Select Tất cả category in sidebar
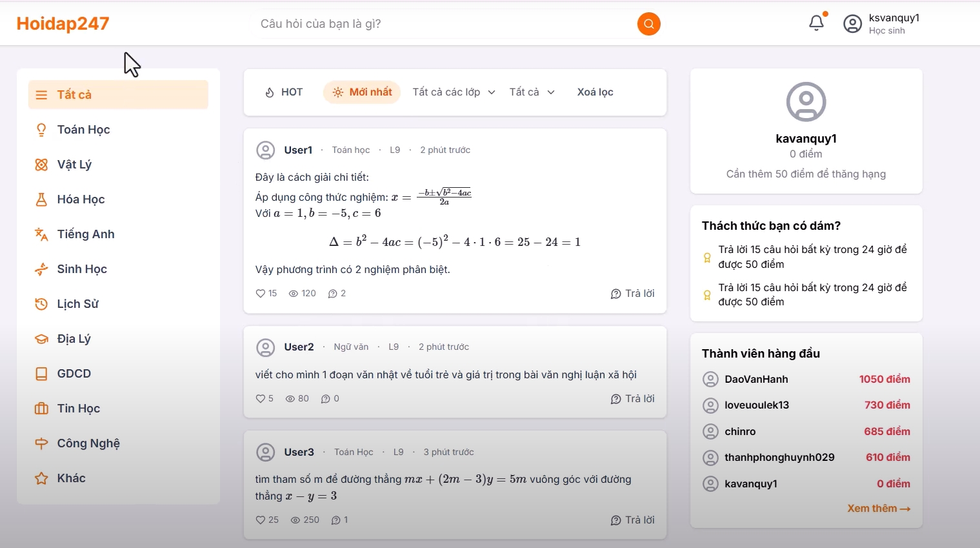The height and width of the screenshot is (548, 980). tap(118, 95)
